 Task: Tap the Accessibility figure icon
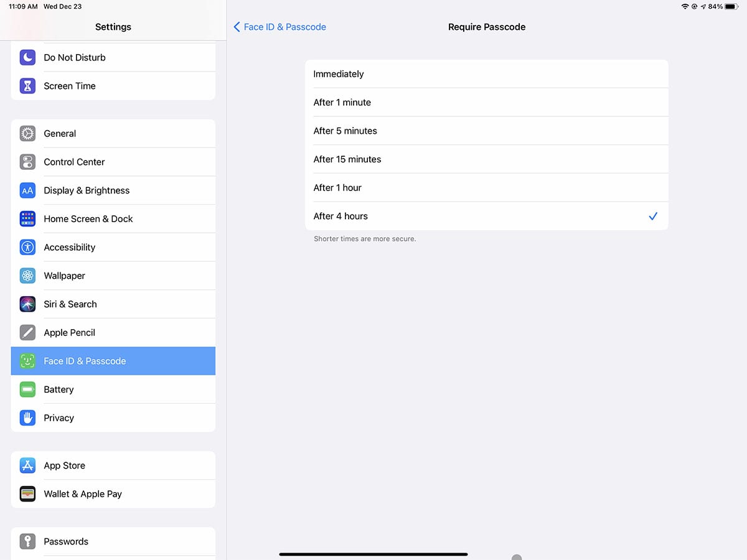point(27,247)
